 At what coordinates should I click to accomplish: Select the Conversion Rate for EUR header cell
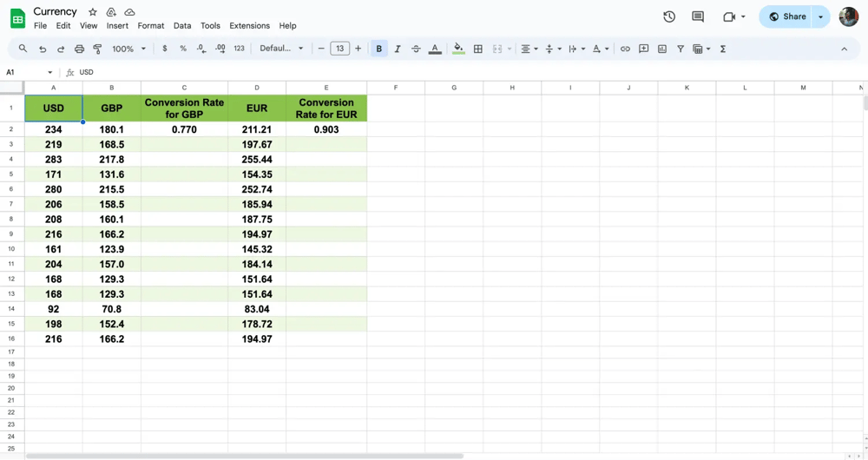click(x=326, y=108)
